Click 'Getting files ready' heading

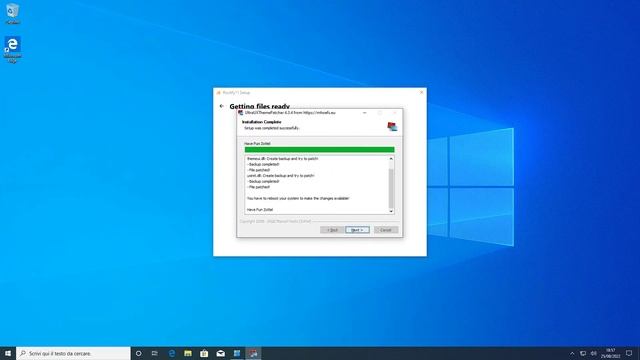[260, 107]
